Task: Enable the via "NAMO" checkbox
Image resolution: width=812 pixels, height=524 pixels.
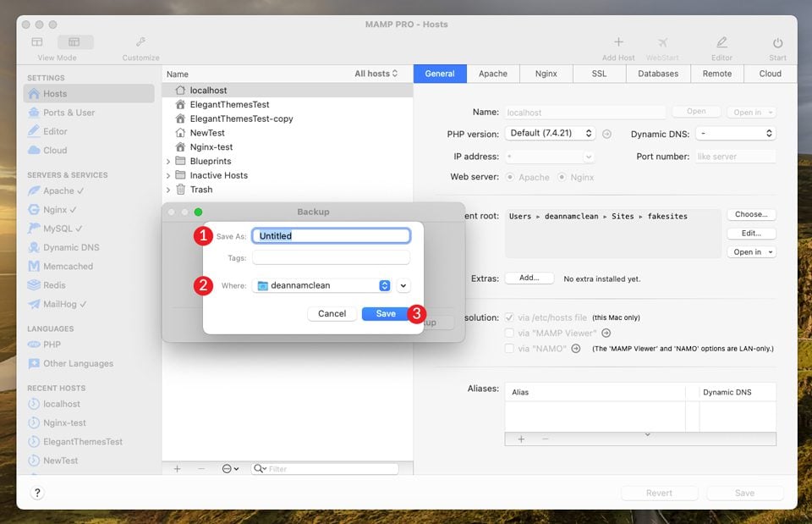Action: (x=509, y=348)
